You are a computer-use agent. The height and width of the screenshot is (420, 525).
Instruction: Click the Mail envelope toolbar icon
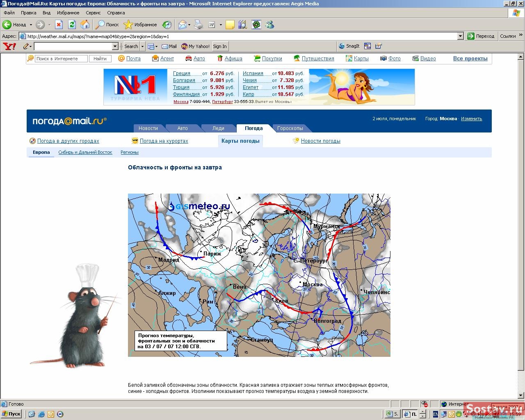pyautogui.click(x=182, y=25)
